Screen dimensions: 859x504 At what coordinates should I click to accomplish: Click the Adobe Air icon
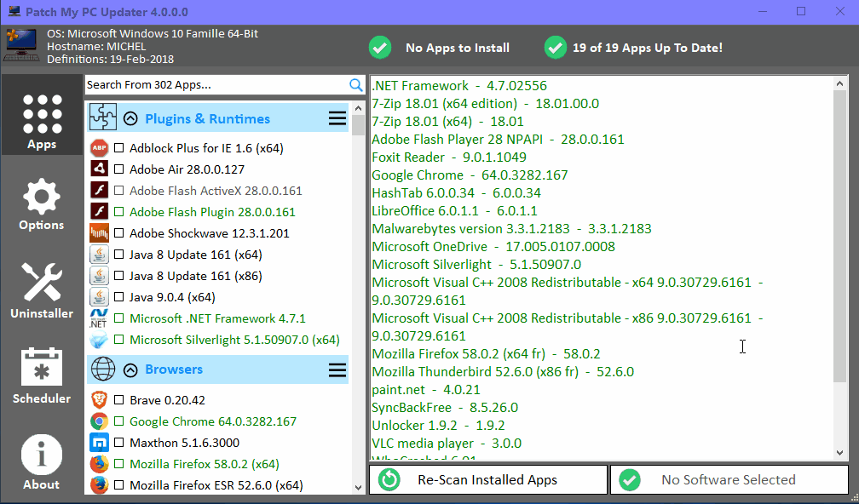(99, 169)
